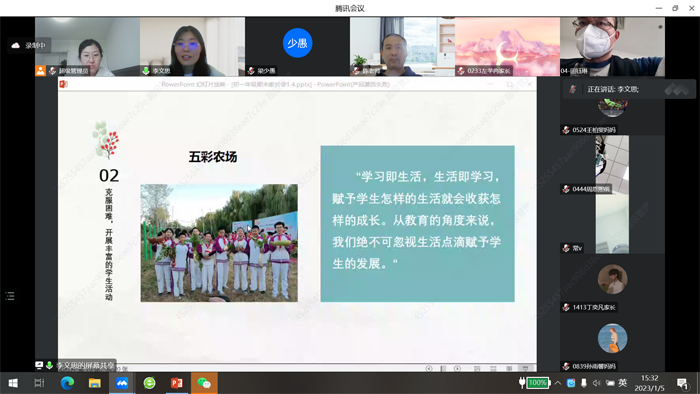Go to previous slide arrow

tap(429, 369)
